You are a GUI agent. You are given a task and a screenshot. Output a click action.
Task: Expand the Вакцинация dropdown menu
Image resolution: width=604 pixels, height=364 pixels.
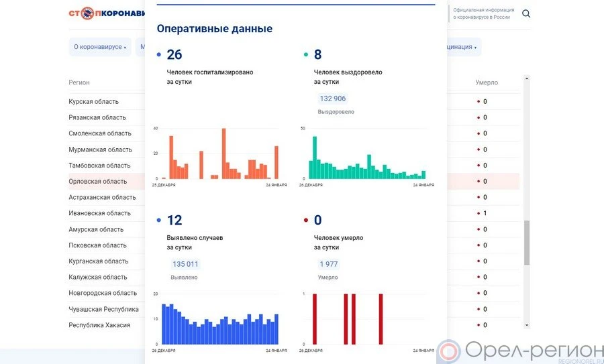coord(460,47)
